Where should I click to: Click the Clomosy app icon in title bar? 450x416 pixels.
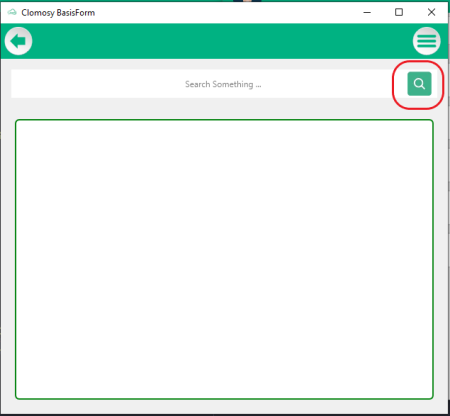(12, 12)
